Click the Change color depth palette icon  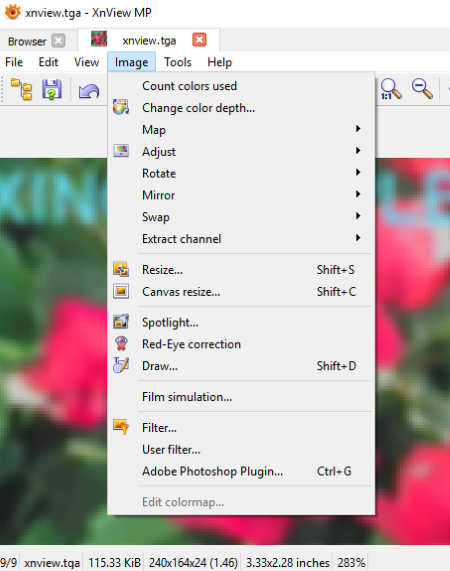click(x=121, y=107)
